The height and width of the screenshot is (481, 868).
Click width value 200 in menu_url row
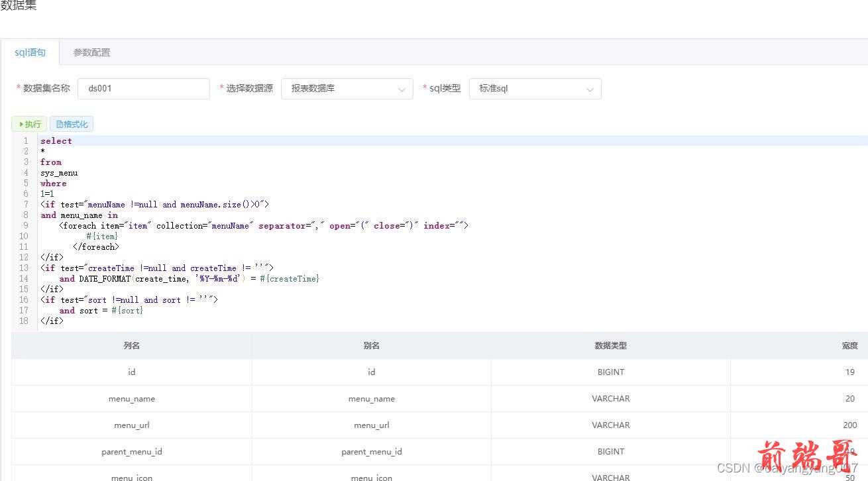click(x=849, y=425)
